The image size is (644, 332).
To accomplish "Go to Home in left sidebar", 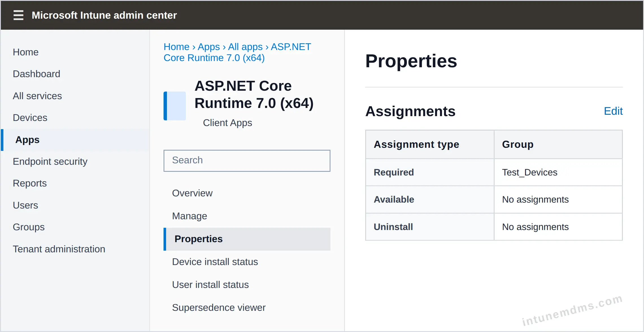I will 26,52.
